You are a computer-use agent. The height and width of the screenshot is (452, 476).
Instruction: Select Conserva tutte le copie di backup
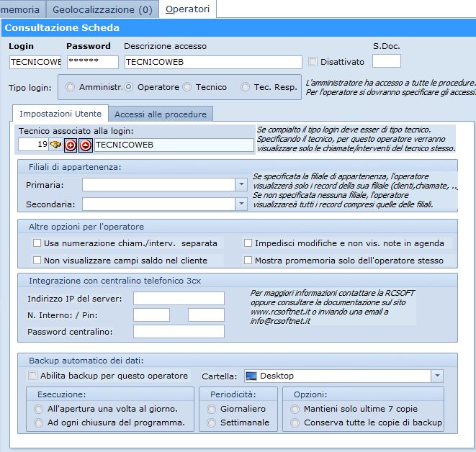tap(295, 422)
